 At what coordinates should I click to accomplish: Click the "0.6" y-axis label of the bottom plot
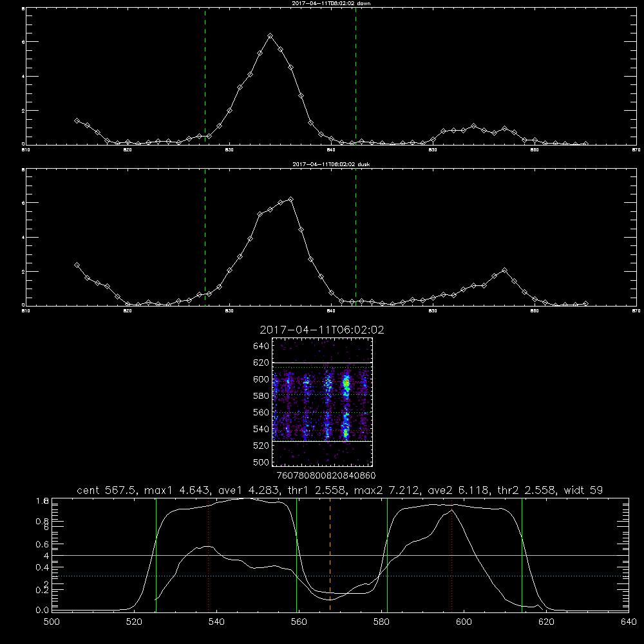tap(43, 544)
